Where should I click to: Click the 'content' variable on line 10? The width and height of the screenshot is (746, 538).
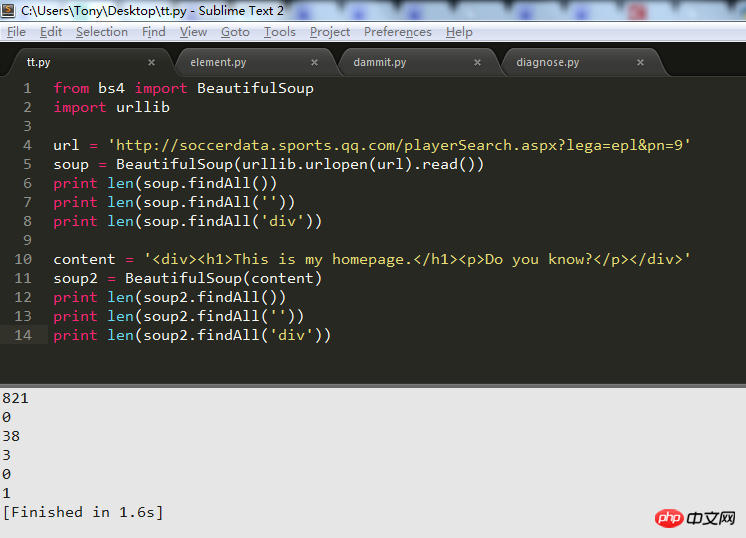[x=84, y=259]
